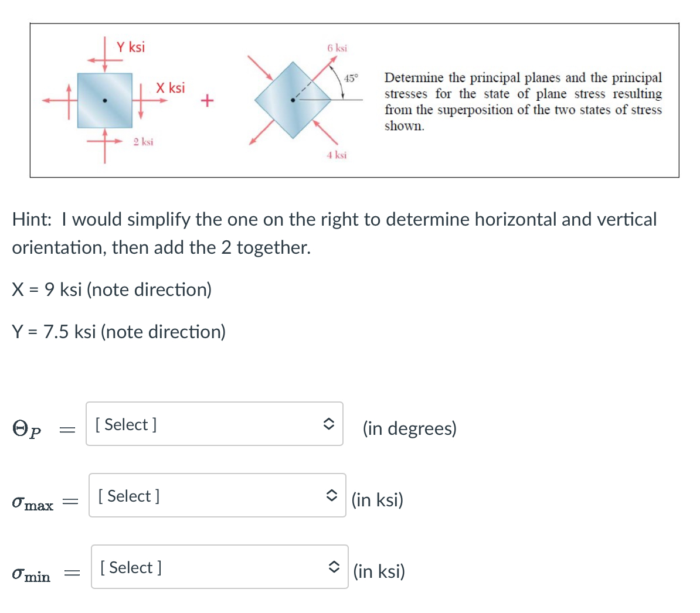The width and height of the screenshot is (700, 613).
Task: Click the 6 ksi arrow label
Action: click(337, 48)
